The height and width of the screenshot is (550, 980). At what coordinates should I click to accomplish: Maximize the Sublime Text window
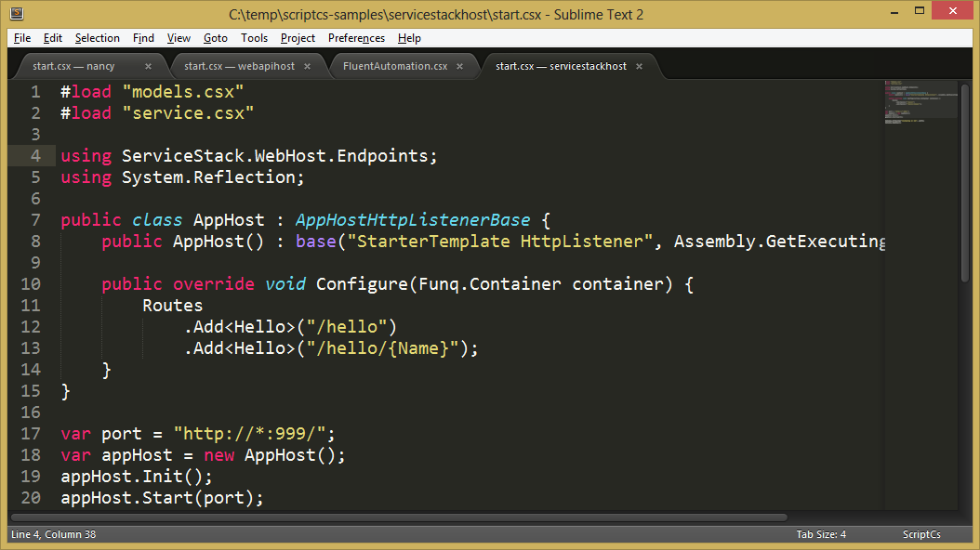[x=920, y=10]
